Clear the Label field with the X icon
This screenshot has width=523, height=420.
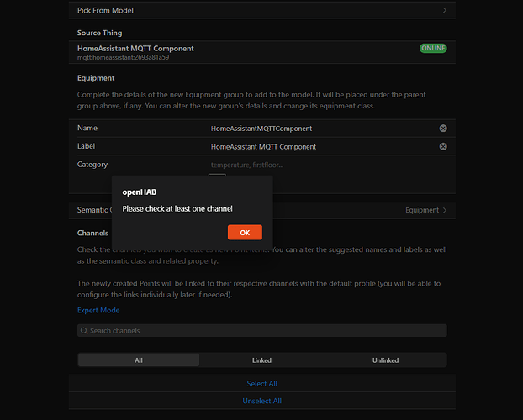pos(443,147)
